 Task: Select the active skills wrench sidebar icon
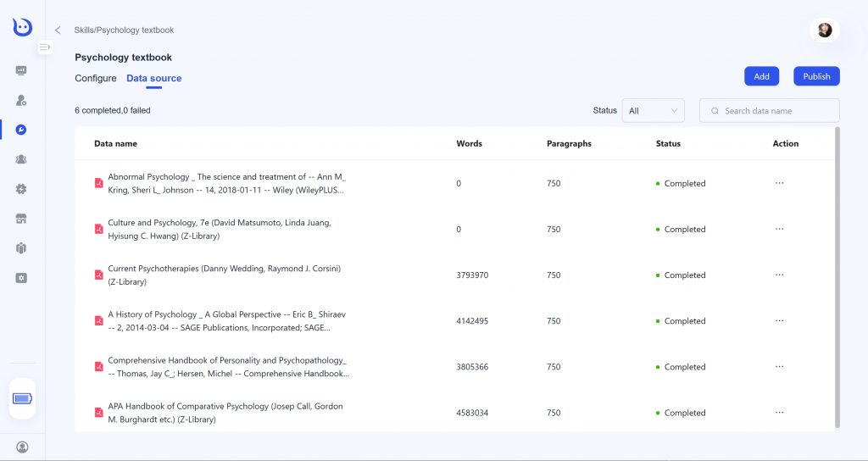point(21,130)
